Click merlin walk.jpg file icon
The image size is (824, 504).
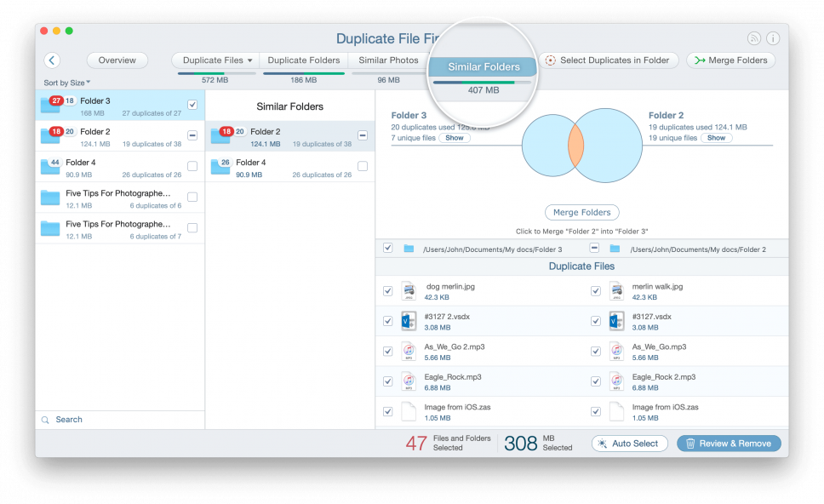pos(616,290)
